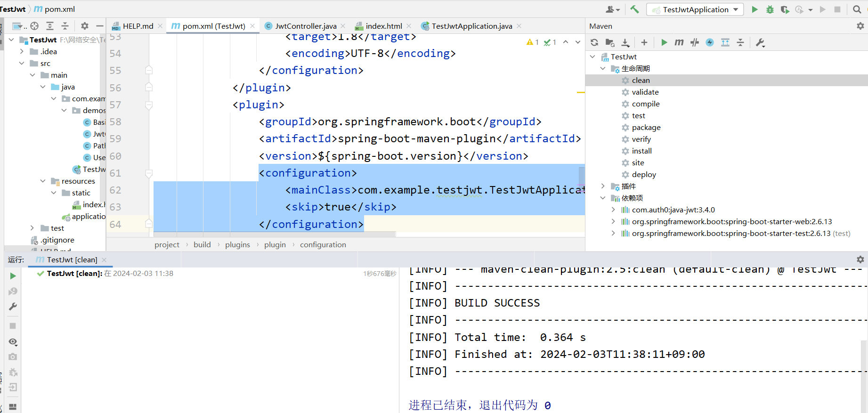Open Maven settings wrench
This screenshot has width=868, height=413.
pos(760,42)
